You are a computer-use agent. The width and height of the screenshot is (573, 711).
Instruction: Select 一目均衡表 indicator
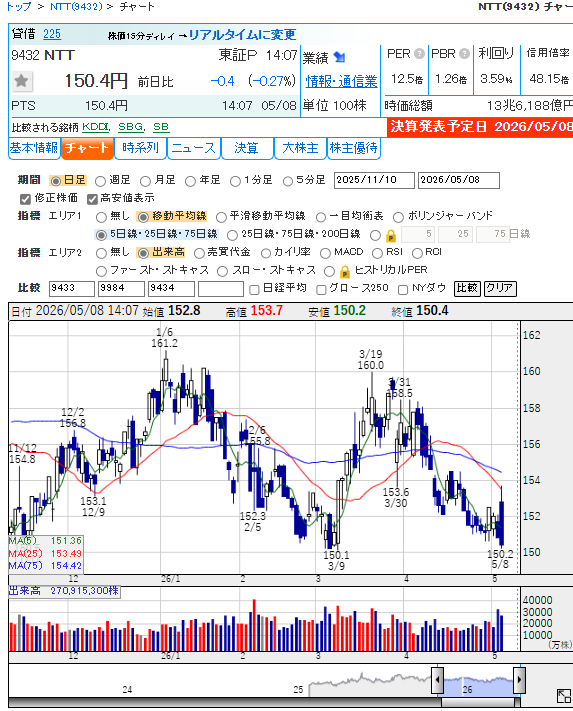pos(320,217)
